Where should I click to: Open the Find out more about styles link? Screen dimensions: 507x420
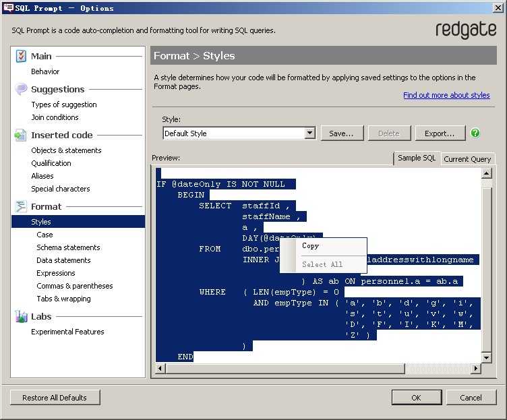(x=446, y=95)
